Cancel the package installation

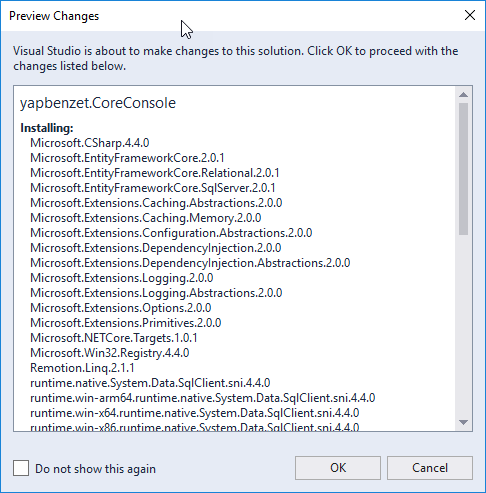coord(430,468)
